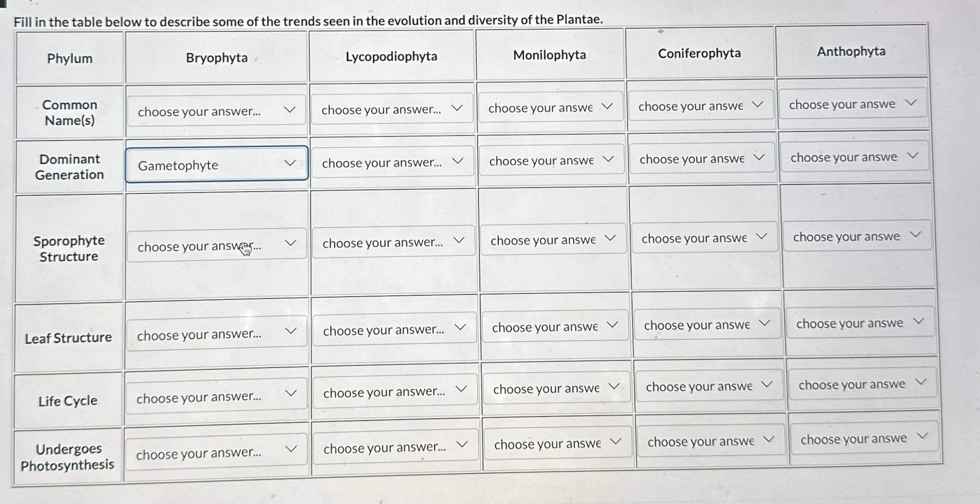Viewport: 980px width, 504px height.
Task: Open Anthophyta Life Cycle dropdown
Action: (x=862, y=384)
